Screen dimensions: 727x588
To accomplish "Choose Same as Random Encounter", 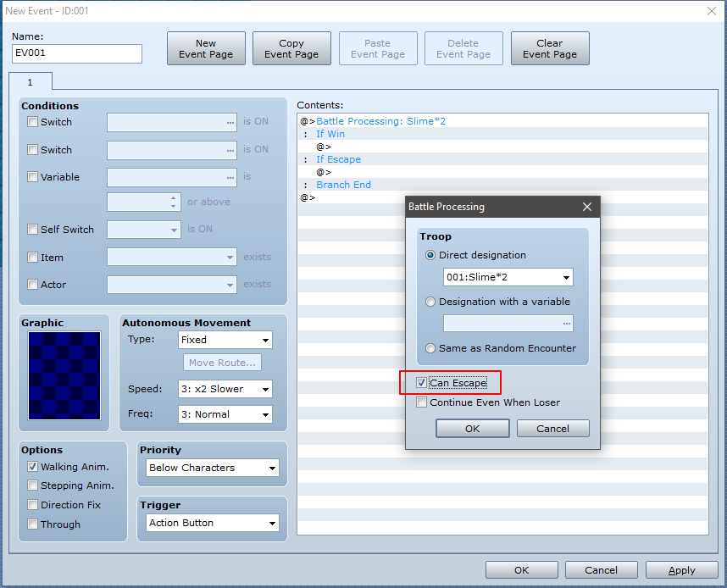I will (x=430, y=348).
